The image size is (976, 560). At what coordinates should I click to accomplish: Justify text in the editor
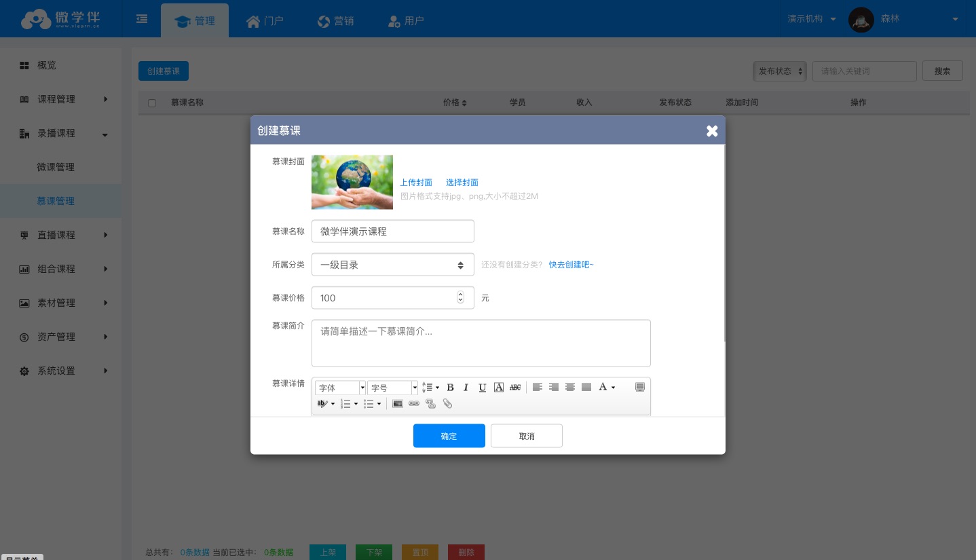586,388
